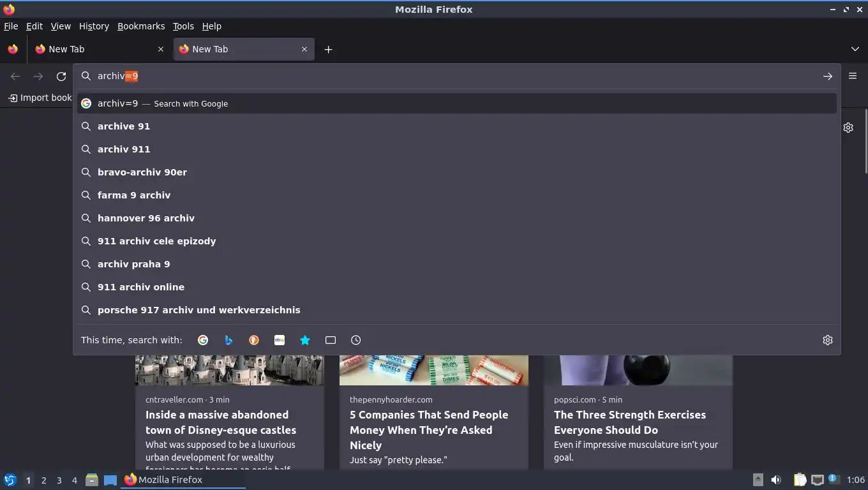Image resolution: width=868 pixels, height=490 pixels.
Task: Select suggestion 'bravo-archiv 90er'
Action: tap(457, 172)
